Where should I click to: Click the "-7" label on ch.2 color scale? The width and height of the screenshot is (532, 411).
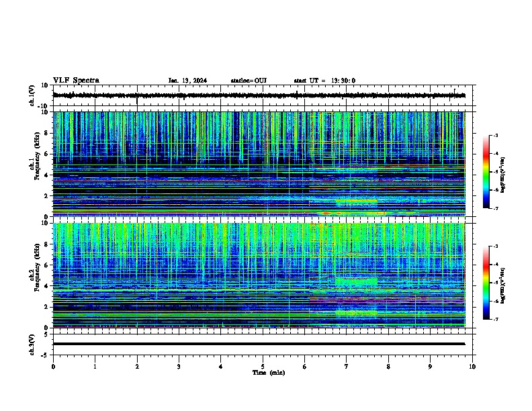496,319
